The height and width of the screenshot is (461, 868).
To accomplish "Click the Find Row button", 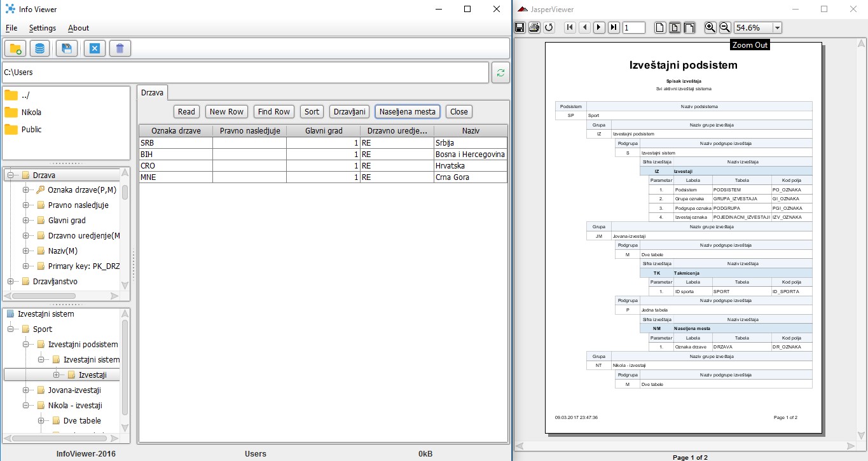I will tap(273, 111).
